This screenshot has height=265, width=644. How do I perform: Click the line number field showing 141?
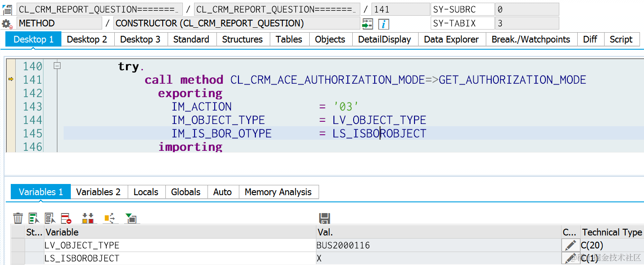[x=401, y=9]
